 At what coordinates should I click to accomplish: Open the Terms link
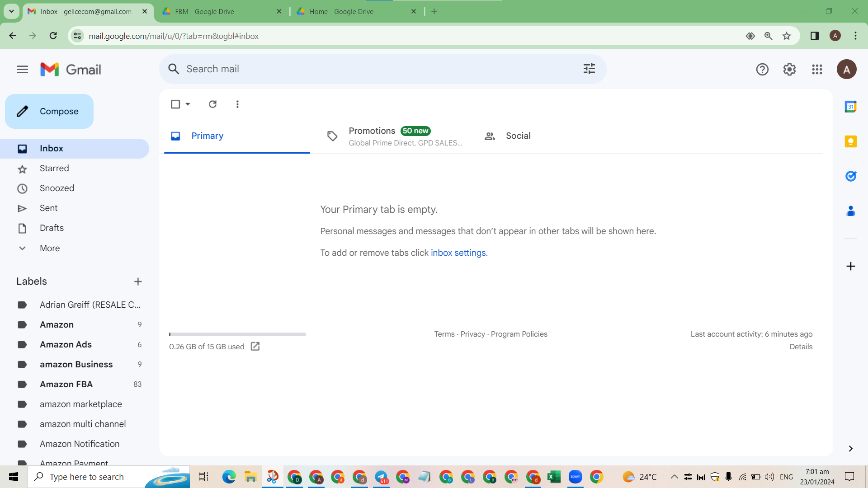(x=444, y=334)
